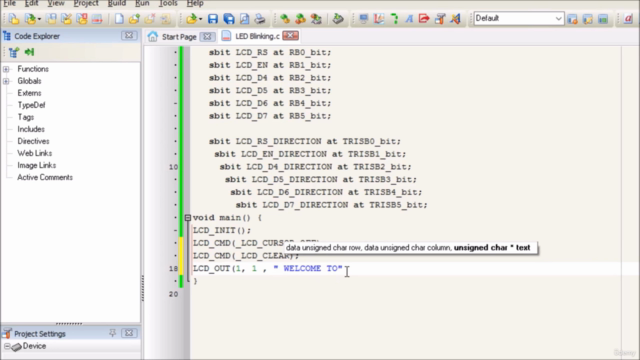Open the dropdown arrow beside Open Project
The height and width of the screenshot is (360, 640).
coord(39,19)
